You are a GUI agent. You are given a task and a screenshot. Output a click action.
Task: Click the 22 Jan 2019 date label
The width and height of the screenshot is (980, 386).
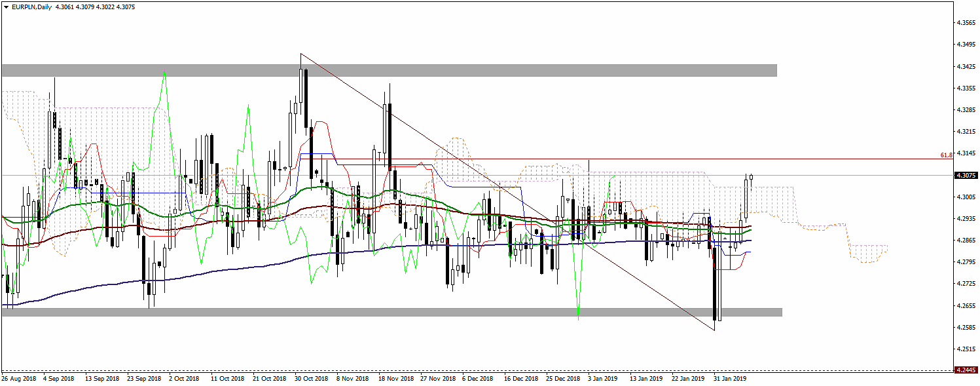[688, 379]
